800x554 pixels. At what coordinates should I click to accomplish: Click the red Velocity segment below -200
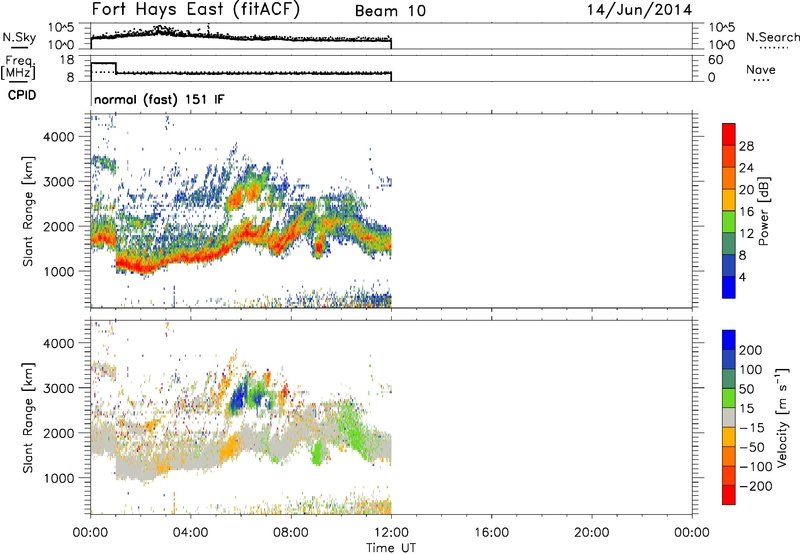coord(729,495)
